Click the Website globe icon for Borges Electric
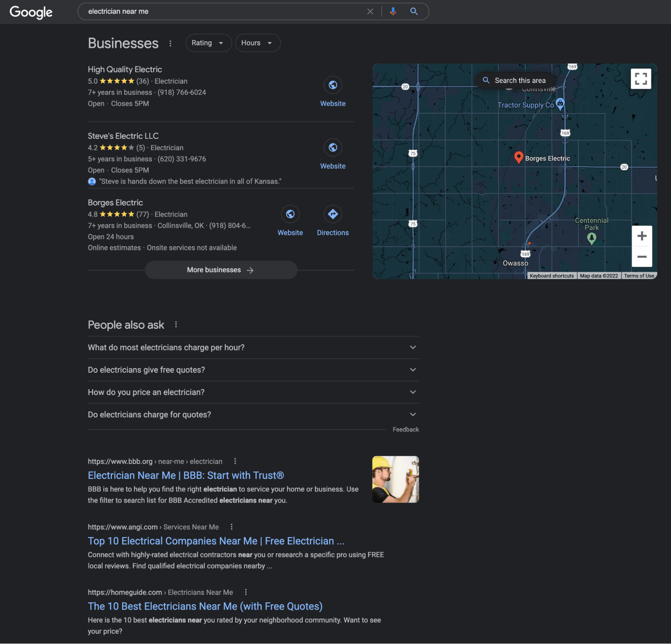 click(x=290, y=213)
